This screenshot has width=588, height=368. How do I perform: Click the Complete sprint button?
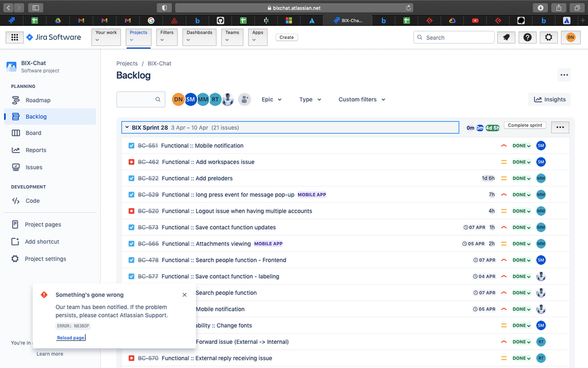point(525,126)
